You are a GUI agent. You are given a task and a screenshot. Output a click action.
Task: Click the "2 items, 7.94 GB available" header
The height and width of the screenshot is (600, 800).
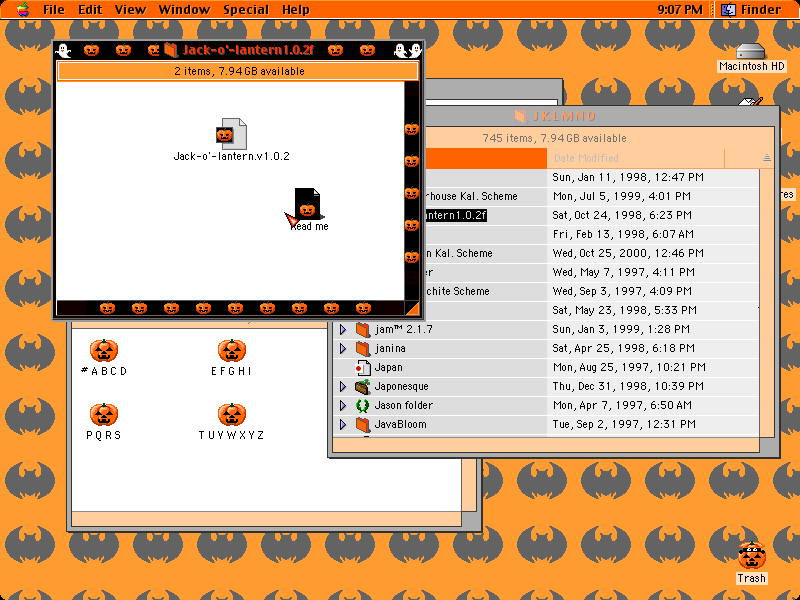pyautogui.click(x=239, y=71)
